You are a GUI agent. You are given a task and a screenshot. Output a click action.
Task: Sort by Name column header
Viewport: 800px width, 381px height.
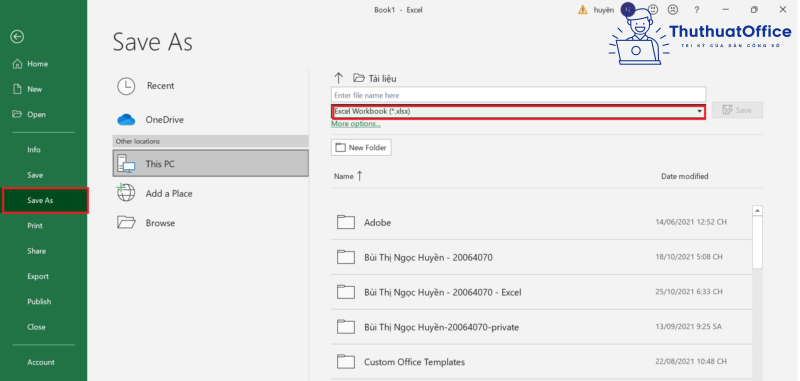pos(343,176)
